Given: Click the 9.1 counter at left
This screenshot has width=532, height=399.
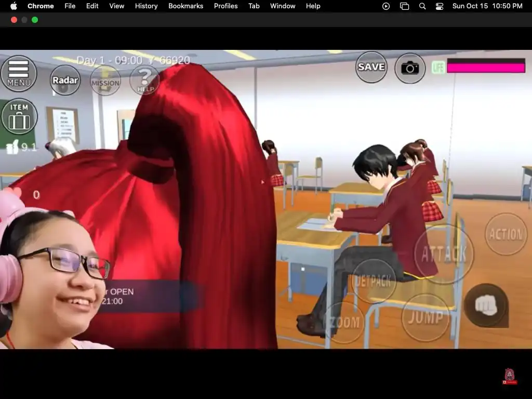Looking at the screenshot, I should 22,147.
